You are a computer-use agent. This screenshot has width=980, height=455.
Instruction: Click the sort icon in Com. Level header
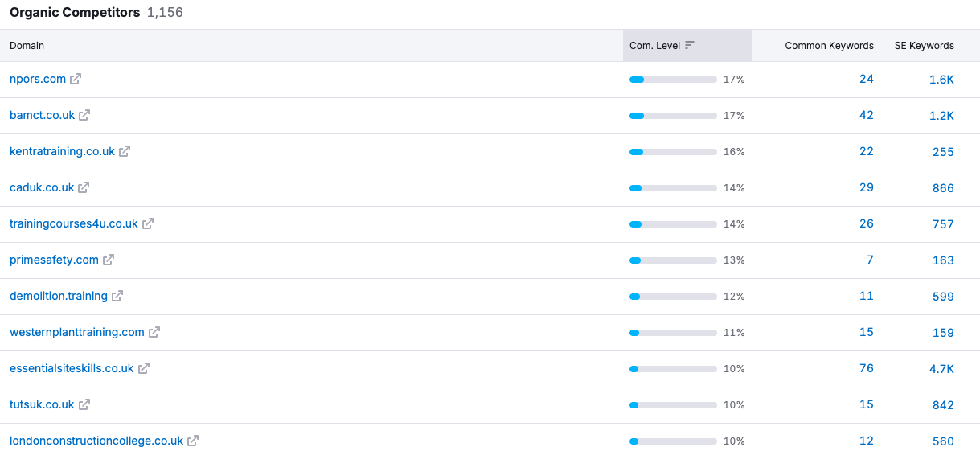click(690, 46)
